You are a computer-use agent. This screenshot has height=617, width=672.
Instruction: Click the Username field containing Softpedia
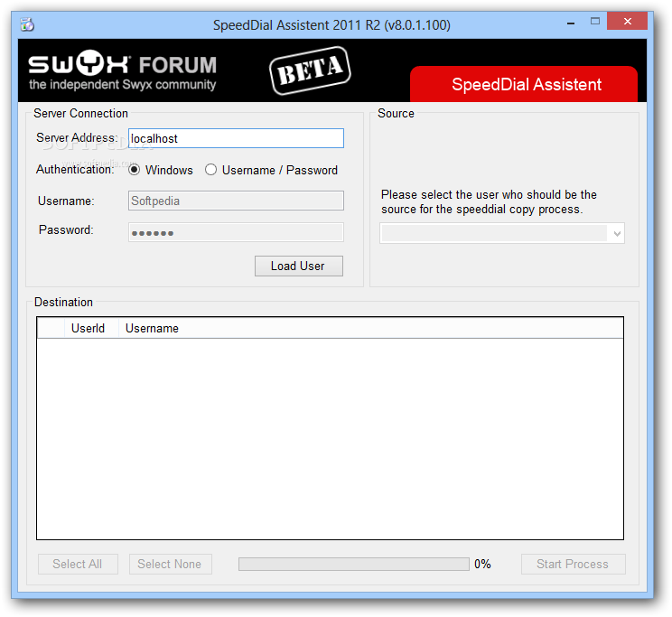236,201
